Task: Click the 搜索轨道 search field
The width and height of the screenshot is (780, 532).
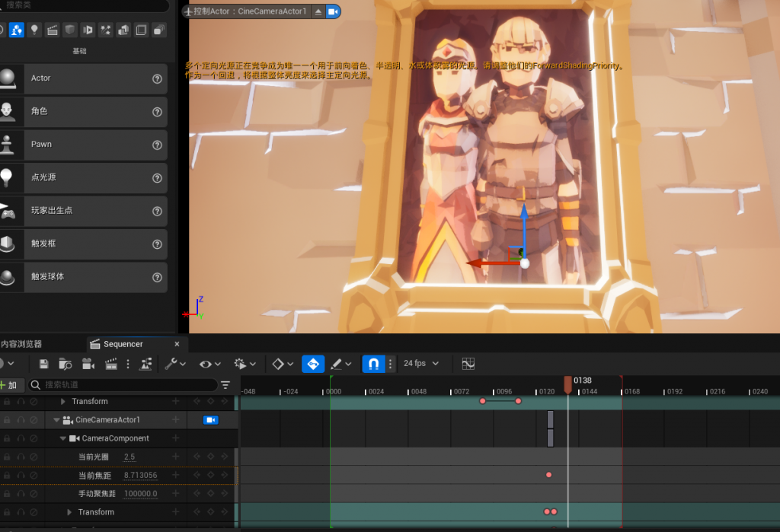Action: (x=123, y=385)
